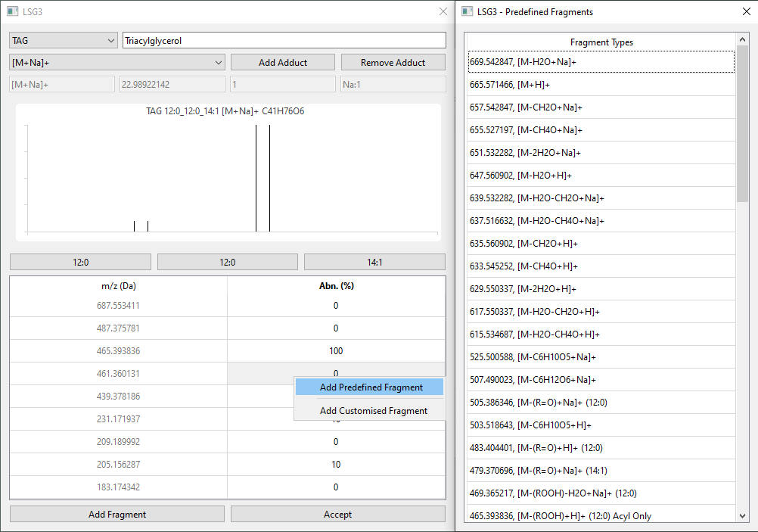The image size is (758, 532).
Task: Click the Add Fragment button
Action: pyautogui.click(x=117, y=514)
